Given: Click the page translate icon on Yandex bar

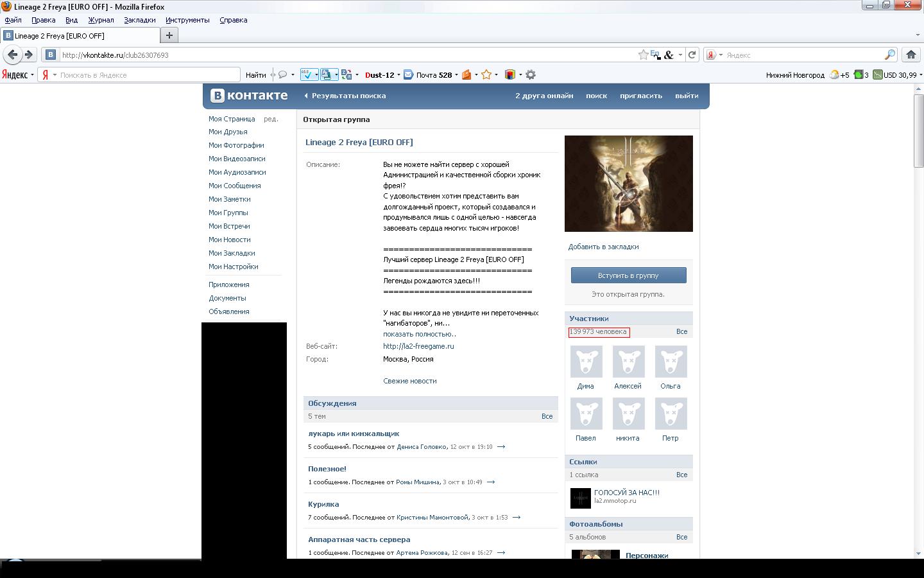Looking at the screenshot, I should coord(326,74).
